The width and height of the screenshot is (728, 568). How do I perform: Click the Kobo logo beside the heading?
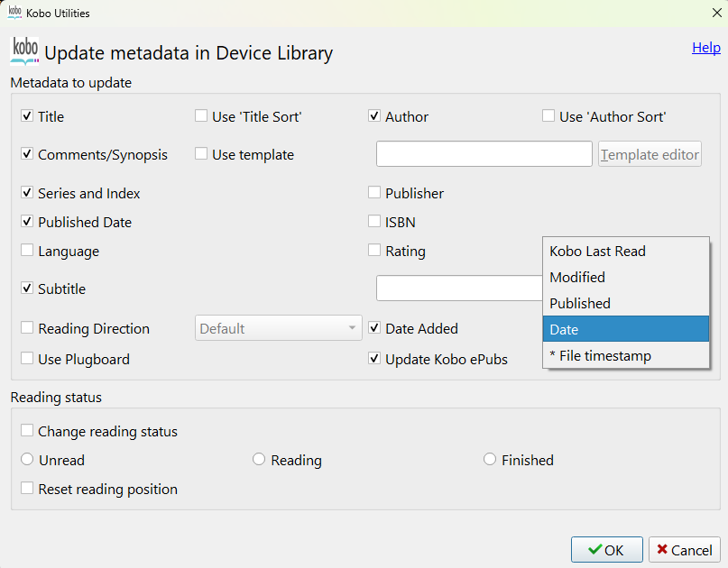24,51
